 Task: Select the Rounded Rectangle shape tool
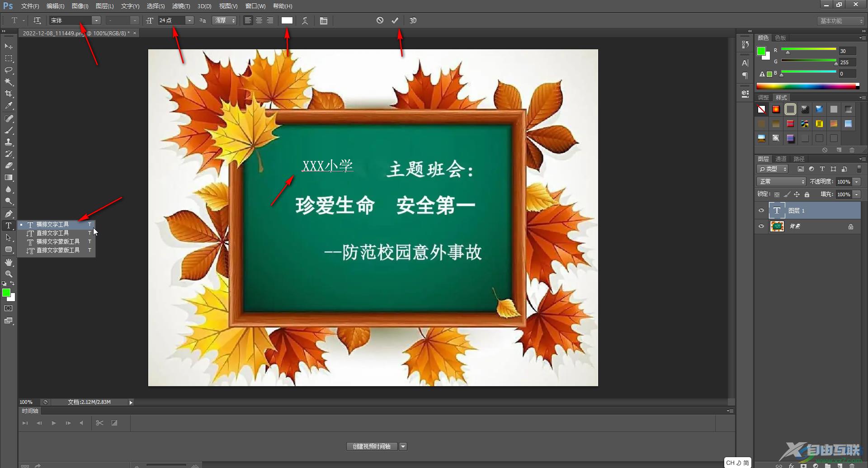tap(9, 250)
